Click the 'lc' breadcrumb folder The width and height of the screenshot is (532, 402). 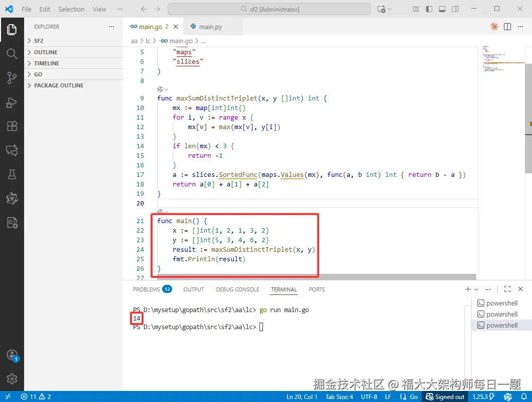(x=148, y=41)
